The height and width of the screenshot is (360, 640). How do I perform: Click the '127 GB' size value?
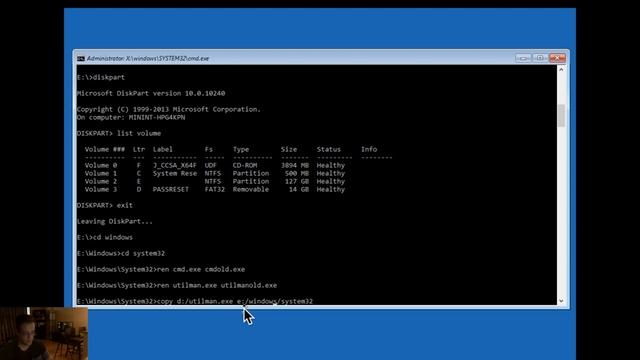297,181
